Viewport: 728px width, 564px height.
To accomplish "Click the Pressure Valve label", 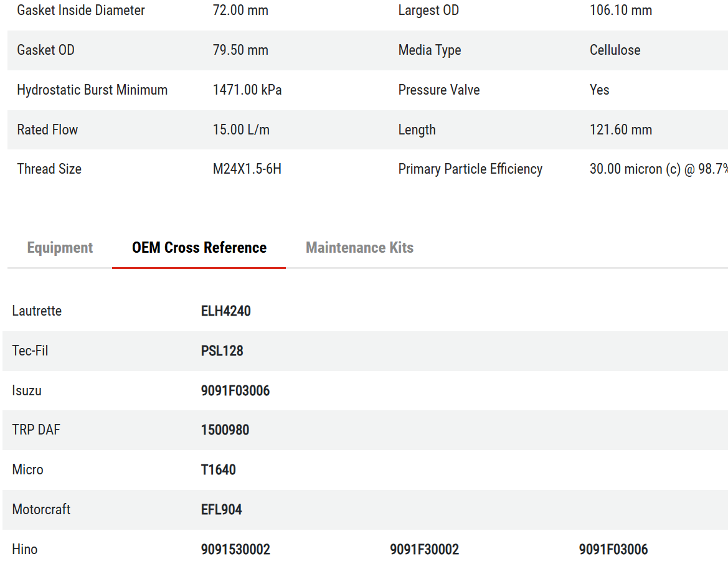I will click(x=439, y=90).
